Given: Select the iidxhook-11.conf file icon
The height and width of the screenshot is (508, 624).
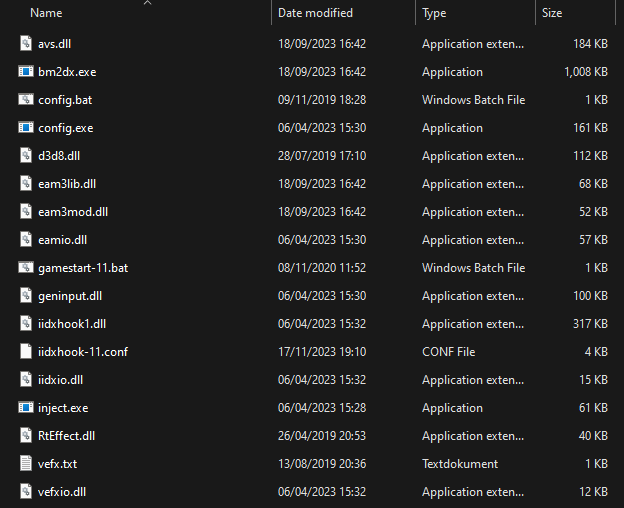Looking at the screenshot, I should click(x=27, y=352).
